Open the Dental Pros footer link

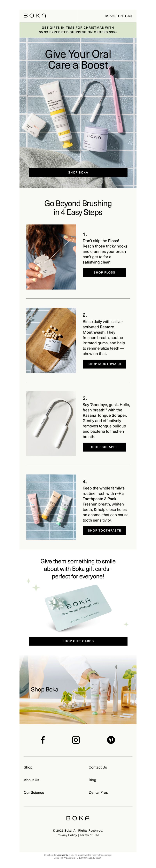[x=98, y=793]
